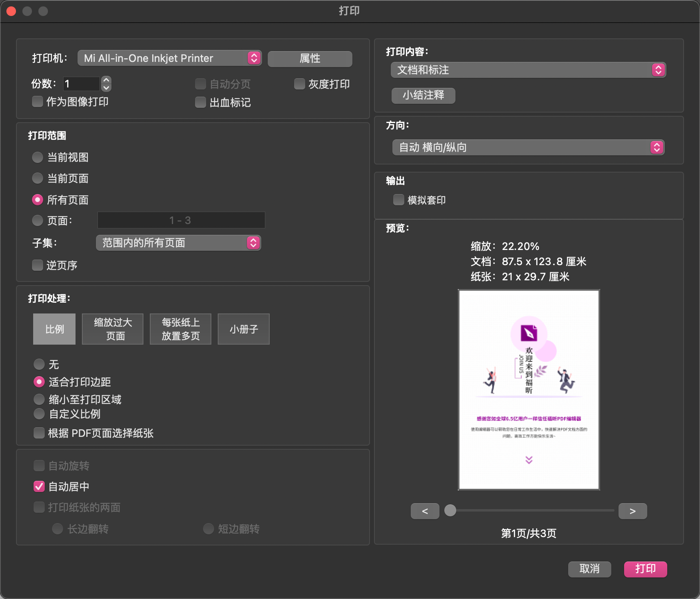The width and height of the screenshot is (700, 599).
Task: Check 作为图像打印 option
Action: pos(37,102)
